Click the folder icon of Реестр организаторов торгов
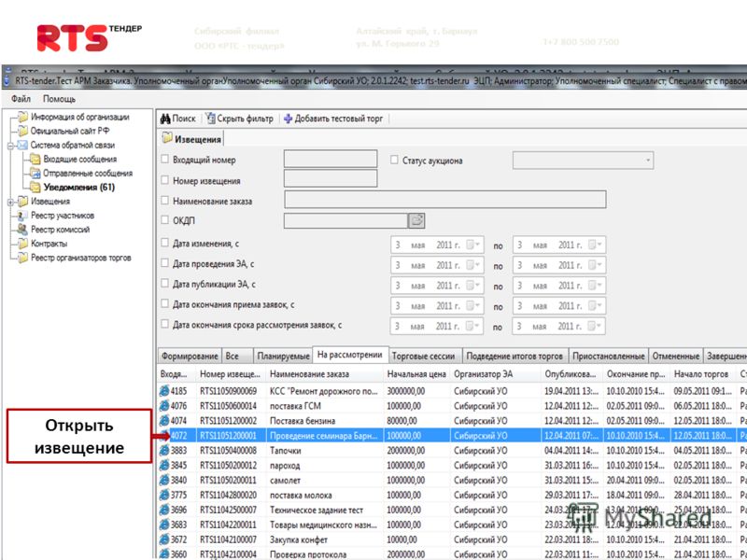Viewport: 747px width, 560px height. [x=22, y=258]
